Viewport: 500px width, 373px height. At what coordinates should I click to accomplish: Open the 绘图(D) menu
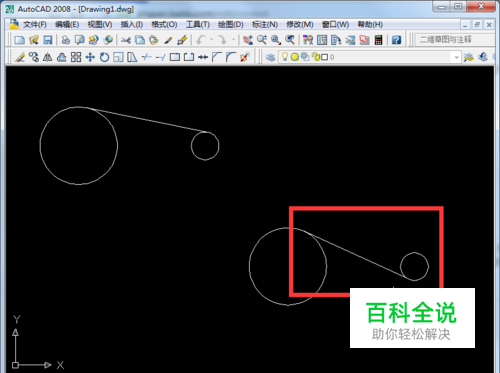(x=231, y=24)
